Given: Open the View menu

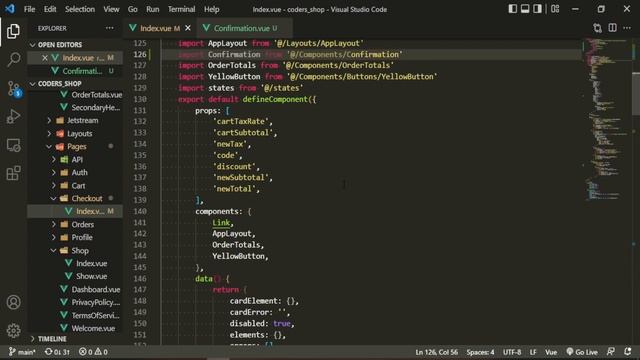Looking at the screenshot, I should 111,9.
